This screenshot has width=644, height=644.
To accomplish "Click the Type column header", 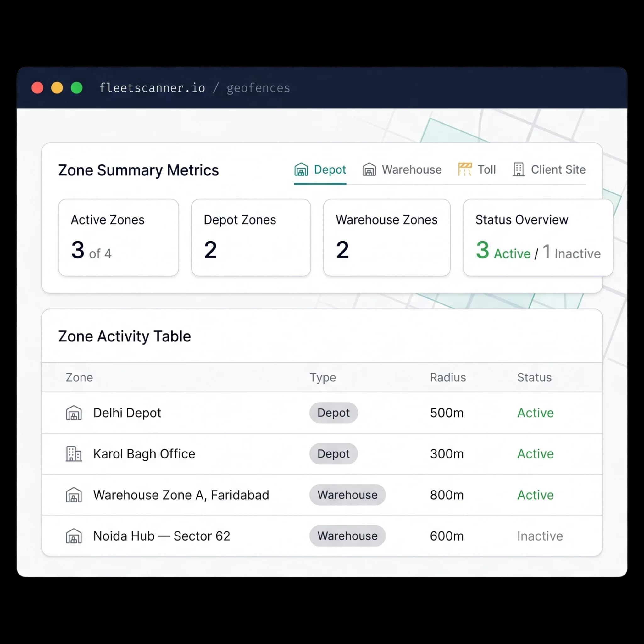I will (x=323, y=378).
